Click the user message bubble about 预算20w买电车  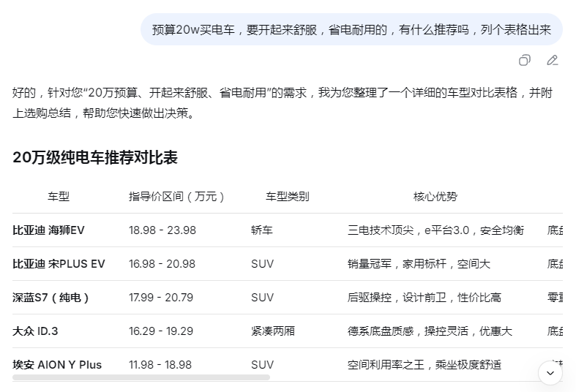[x=351, y=29]
